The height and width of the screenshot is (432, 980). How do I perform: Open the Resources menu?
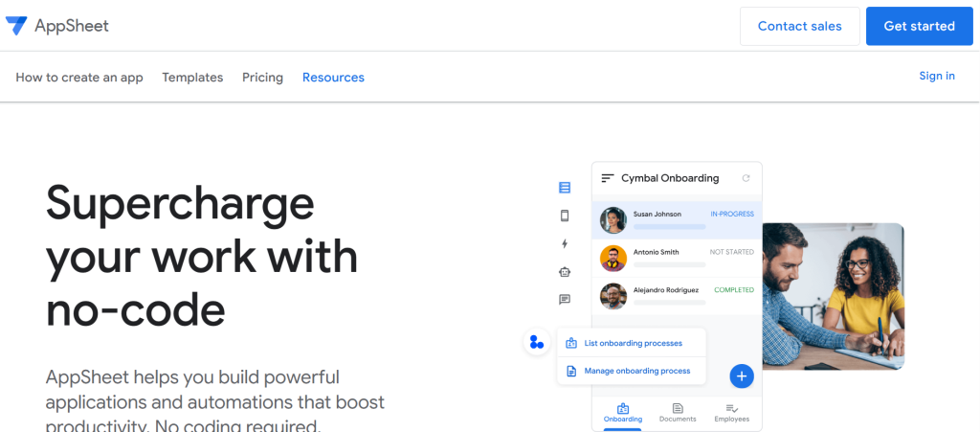tap(333, 78)
